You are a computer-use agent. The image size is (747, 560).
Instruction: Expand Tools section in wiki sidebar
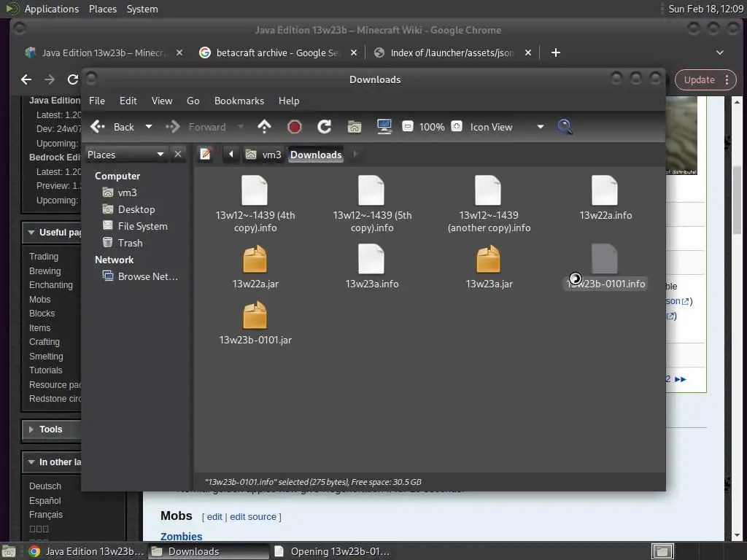pos(31,429)
